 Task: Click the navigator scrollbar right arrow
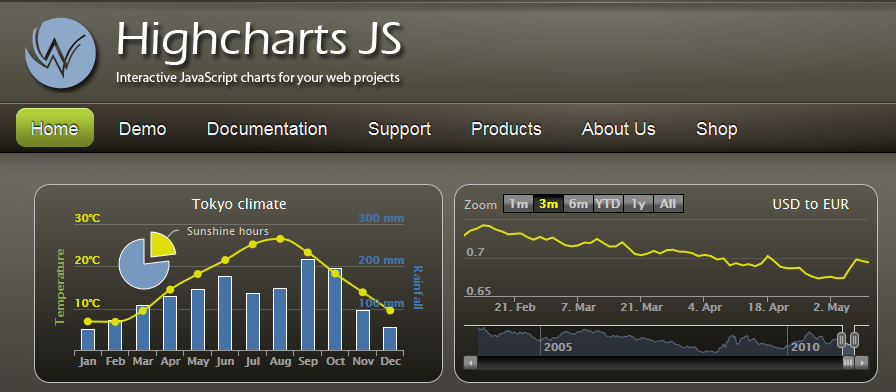coord(862,362)
